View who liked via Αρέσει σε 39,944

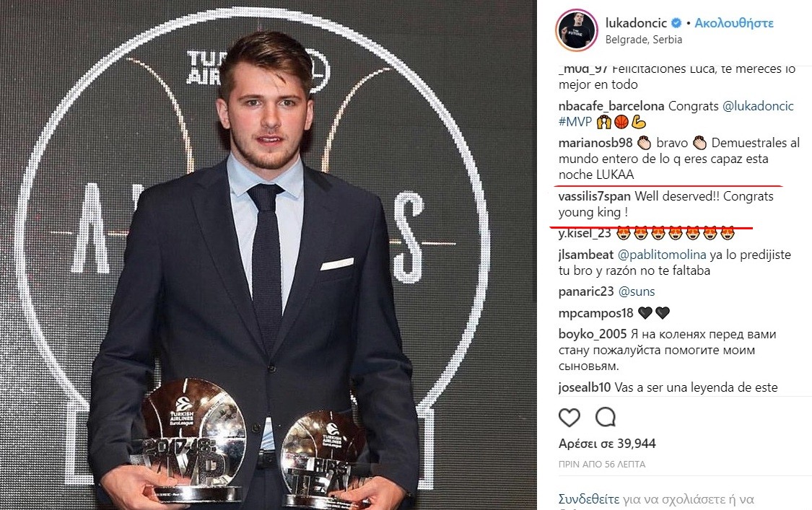607,444
